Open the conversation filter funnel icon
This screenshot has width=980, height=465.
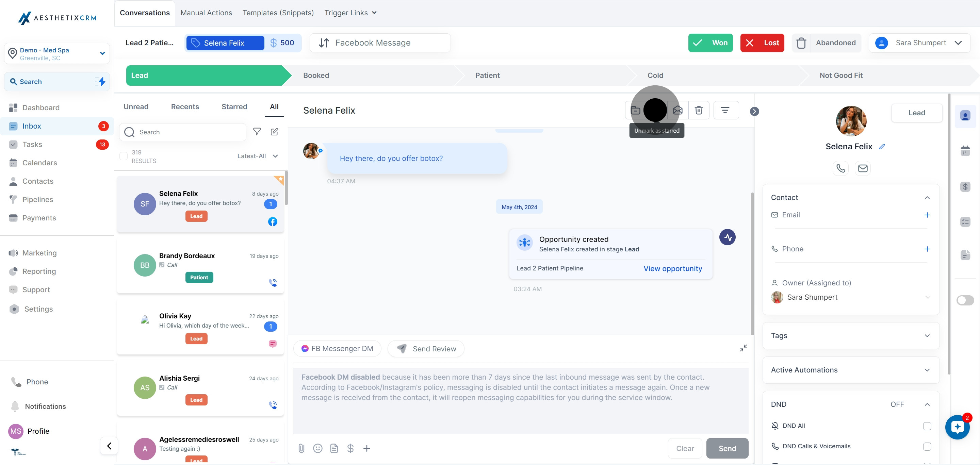(257, 132)
